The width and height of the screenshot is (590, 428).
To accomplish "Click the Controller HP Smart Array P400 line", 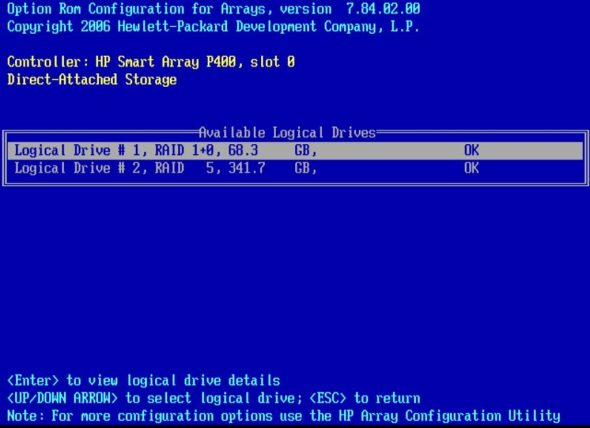I will [151, 62].
